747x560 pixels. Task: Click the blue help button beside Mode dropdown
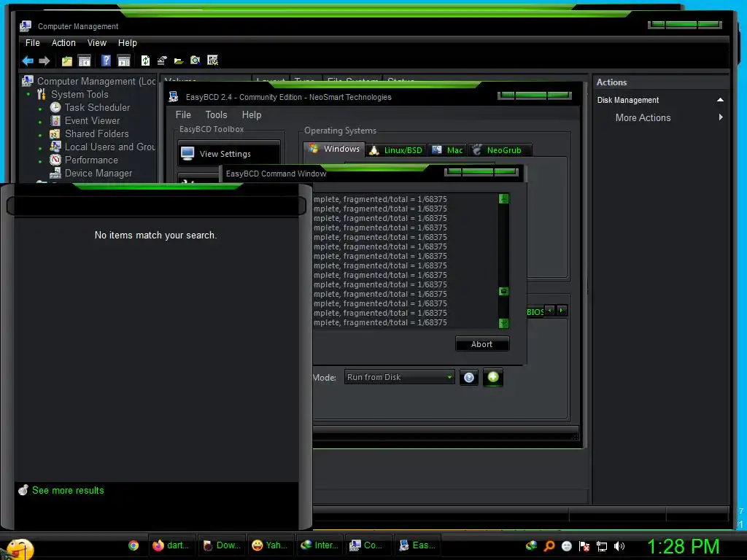click(x=469, y=378)
